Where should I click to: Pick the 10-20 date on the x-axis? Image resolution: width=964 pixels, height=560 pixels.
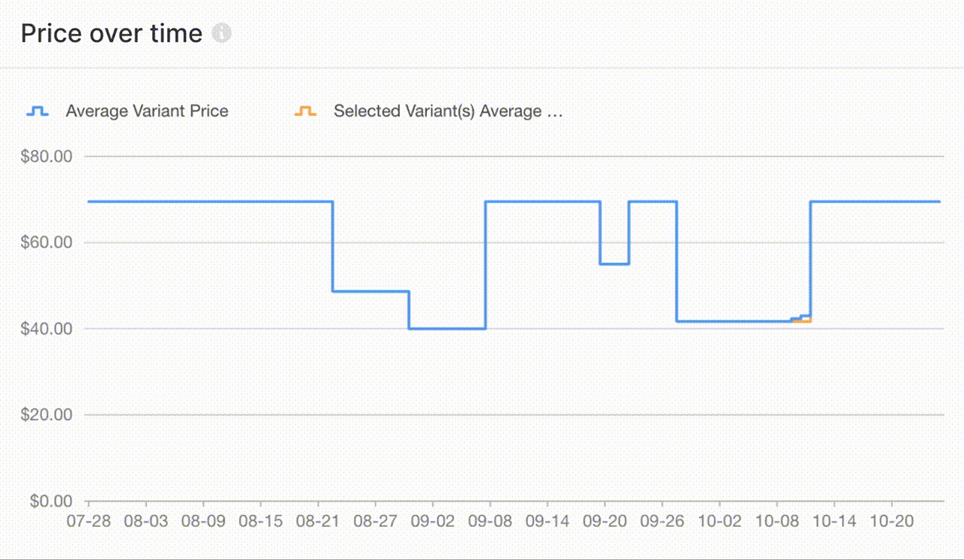[891, 521]
